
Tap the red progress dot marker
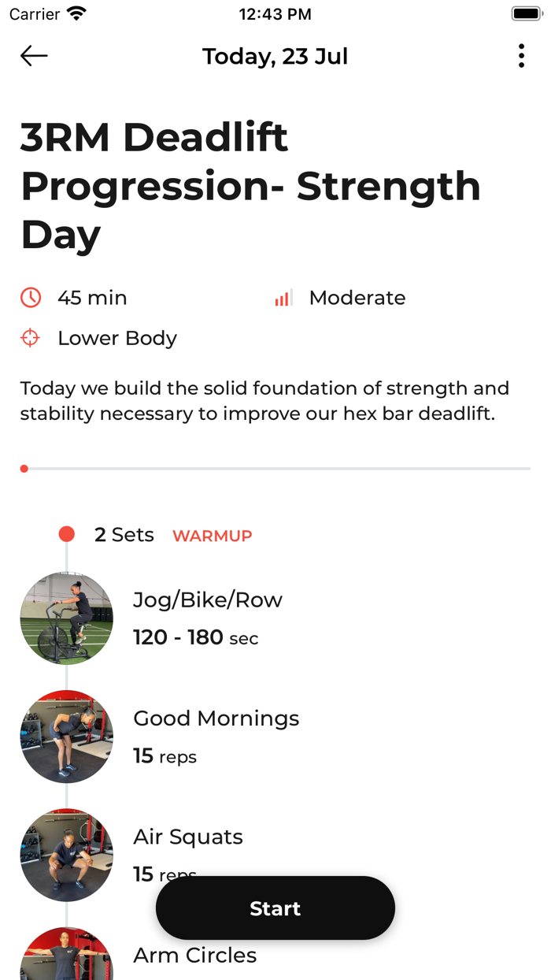coord(24,468)
